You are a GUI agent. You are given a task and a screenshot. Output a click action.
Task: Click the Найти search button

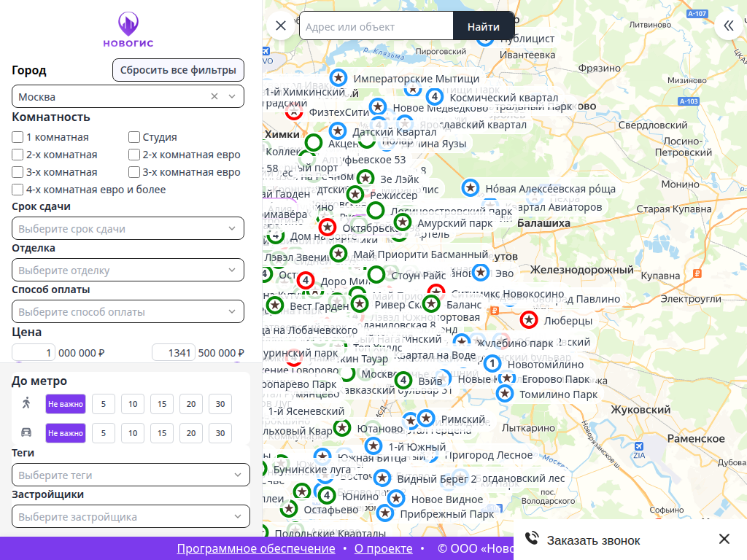point(484,26)
